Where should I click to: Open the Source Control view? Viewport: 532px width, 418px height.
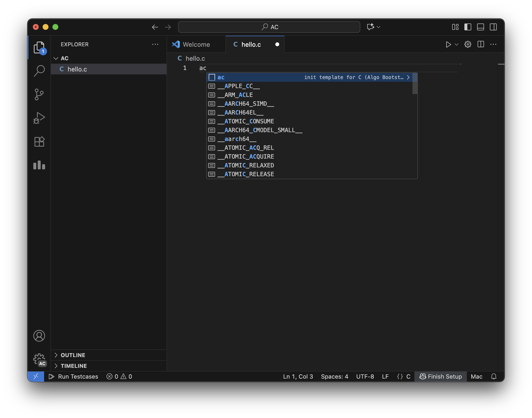coord(39,94)
